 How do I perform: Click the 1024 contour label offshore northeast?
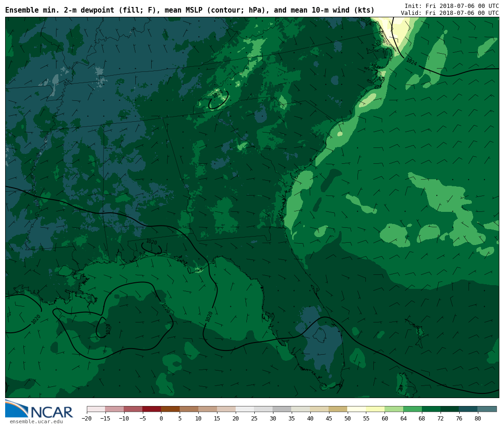pos(412,62)
